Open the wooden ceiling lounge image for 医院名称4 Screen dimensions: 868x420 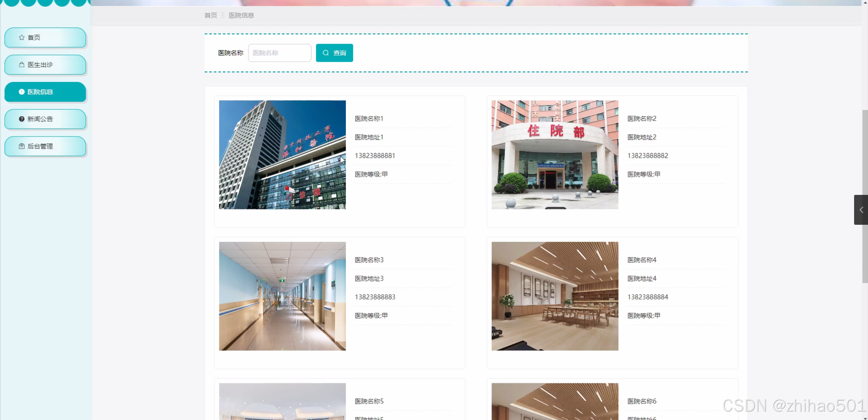click(x=555, y=296)
